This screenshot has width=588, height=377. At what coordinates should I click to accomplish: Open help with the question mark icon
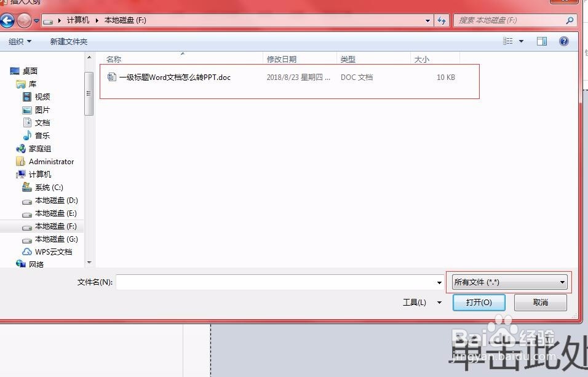(x=563, y=41)
